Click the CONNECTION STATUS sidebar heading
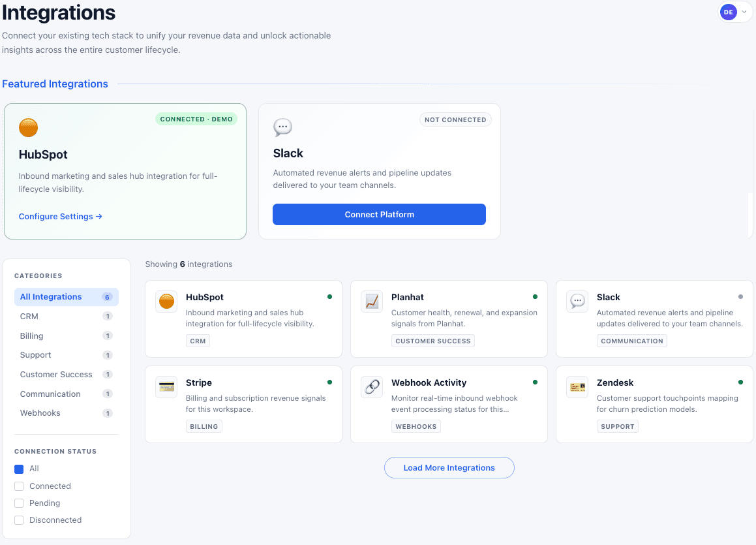The height and width of the screenshot is (545, 756). pos(55,452)
